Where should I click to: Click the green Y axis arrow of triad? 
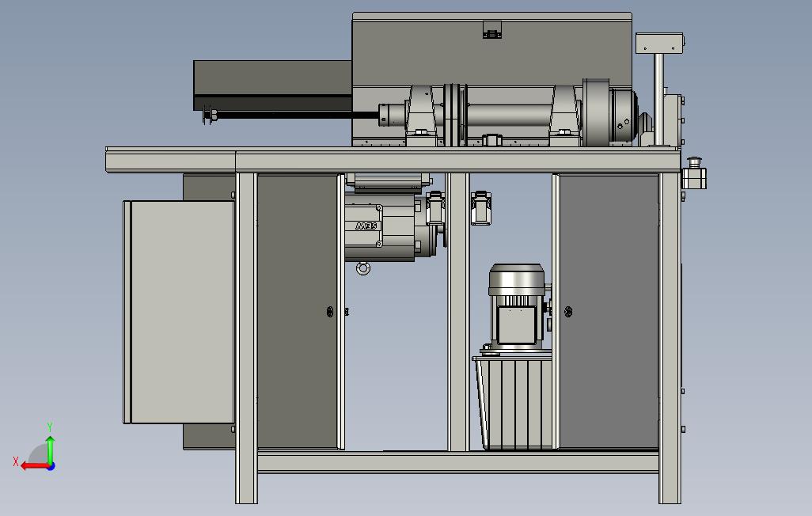[x=50, y=450]
